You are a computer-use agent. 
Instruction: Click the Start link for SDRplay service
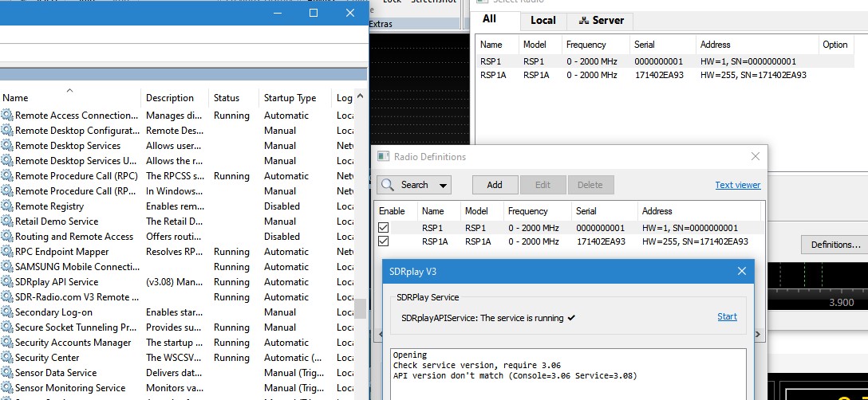[727, 316]
